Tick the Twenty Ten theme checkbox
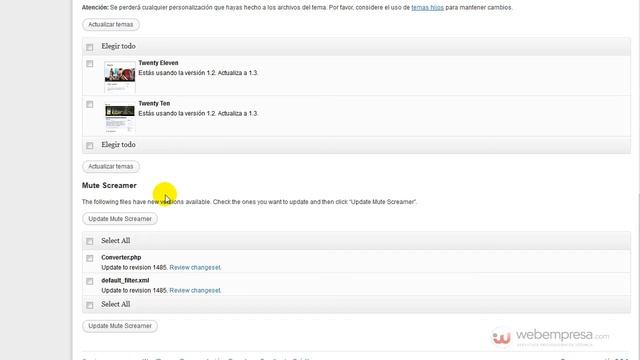The height and width of the screenshot is (360, 640). pos(90,104)
